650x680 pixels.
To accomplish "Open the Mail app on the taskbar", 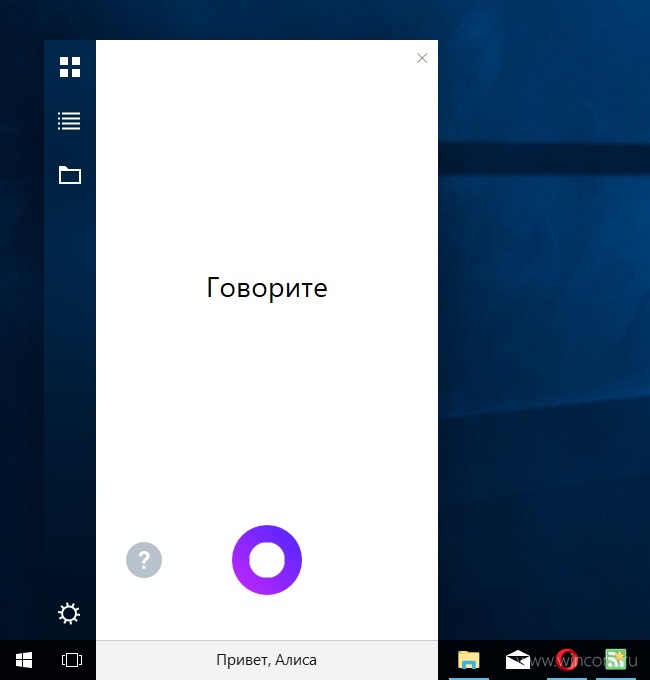I will [x=518, y=660].
